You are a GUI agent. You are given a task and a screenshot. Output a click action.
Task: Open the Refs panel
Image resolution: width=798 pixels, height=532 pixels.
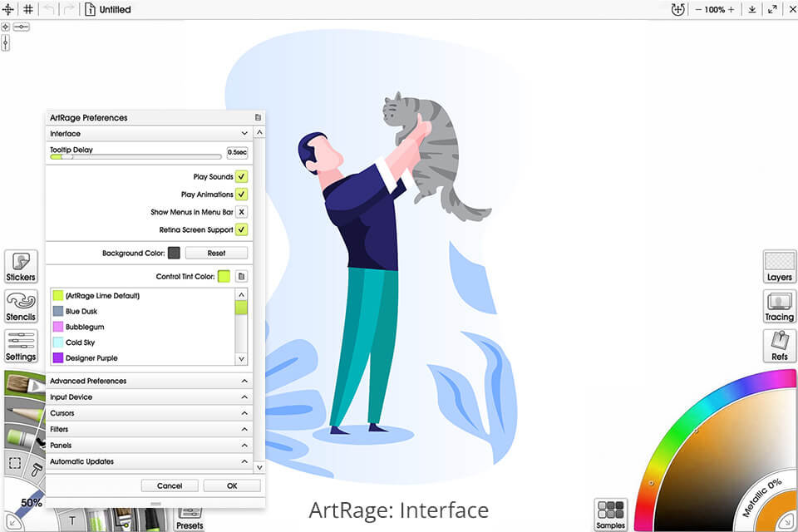pyautogui.click(x=779, y=346)
